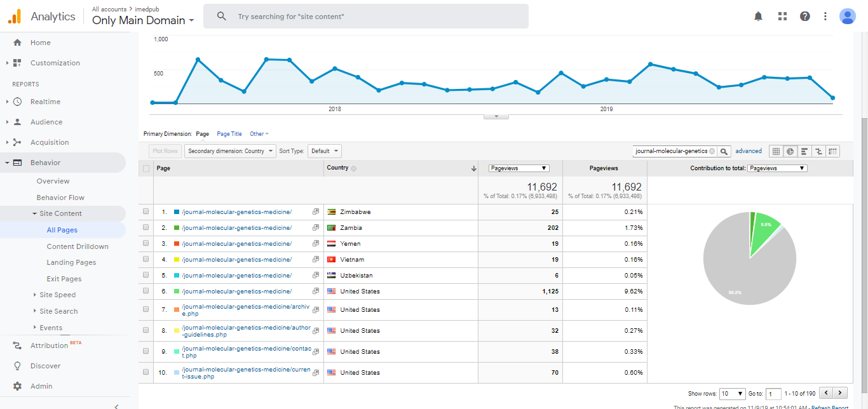Click the advanced filter link
Image resolution: width=868 pixels, height=409 pixels.
point(749,151)
